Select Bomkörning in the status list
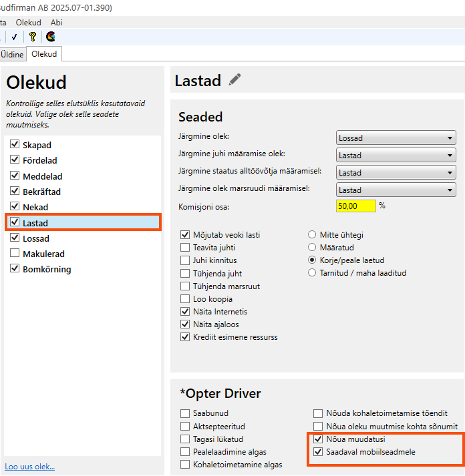Image resolution: width=465 pixels, height=476 pixels. click(x=47, y=270)
